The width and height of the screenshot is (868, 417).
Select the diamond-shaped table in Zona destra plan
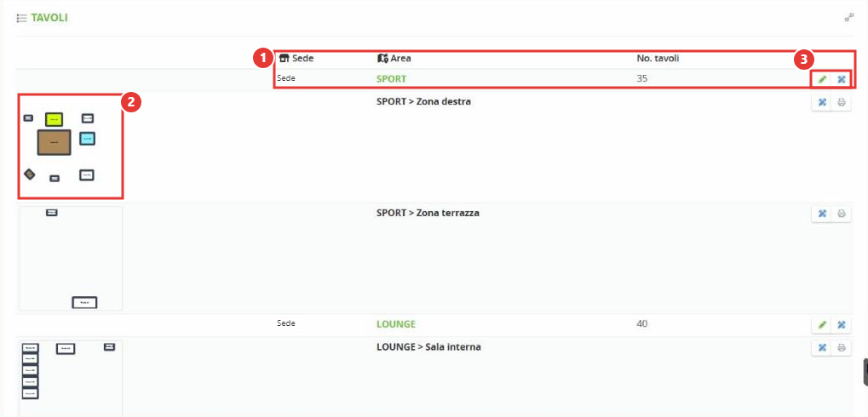pyautogui.click(x=29, y=174)
